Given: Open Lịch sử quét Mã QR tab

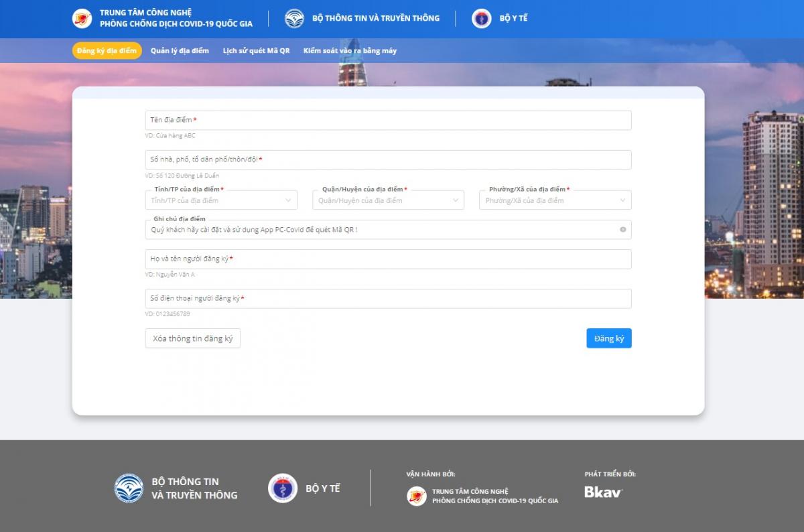Looking at the screenshot, I should 256,51.
